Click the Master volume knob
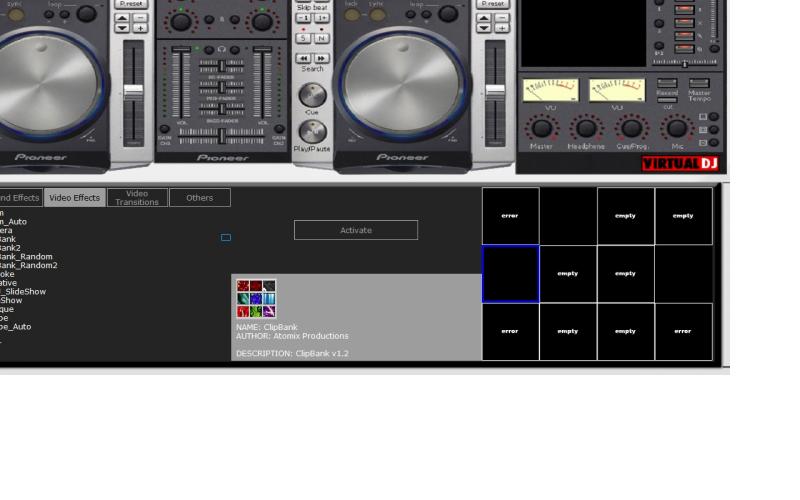Screen dimensions: 800x500 click(541, 128)
